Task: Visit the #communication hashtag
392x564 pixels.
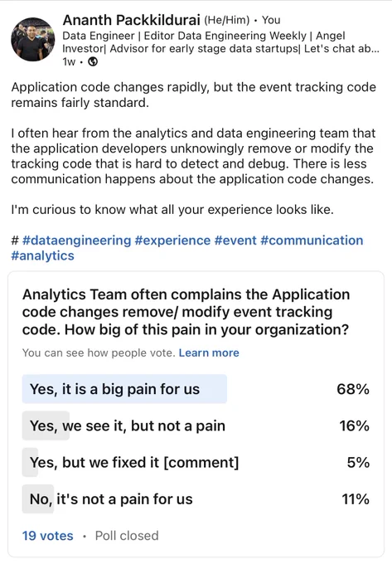Action: [312, 241]
